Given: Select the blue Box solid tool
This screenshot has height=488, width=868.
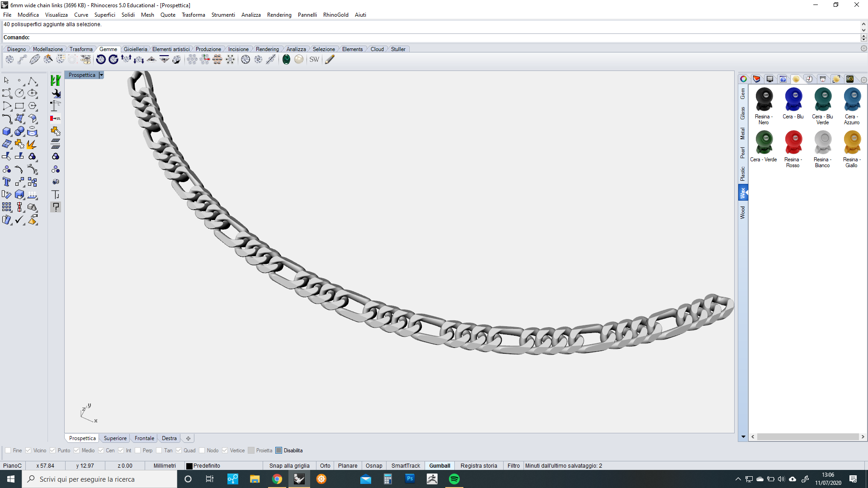Looking at the screenshot, I should click(7, 131).
